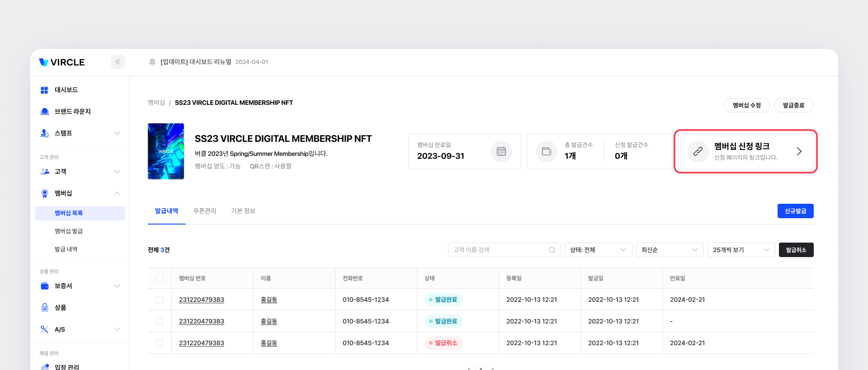Image resolution: width=868 pixels, height=370 pixels.
Task: Click the 멤버십 수정 button
Action: pos(747,105)
